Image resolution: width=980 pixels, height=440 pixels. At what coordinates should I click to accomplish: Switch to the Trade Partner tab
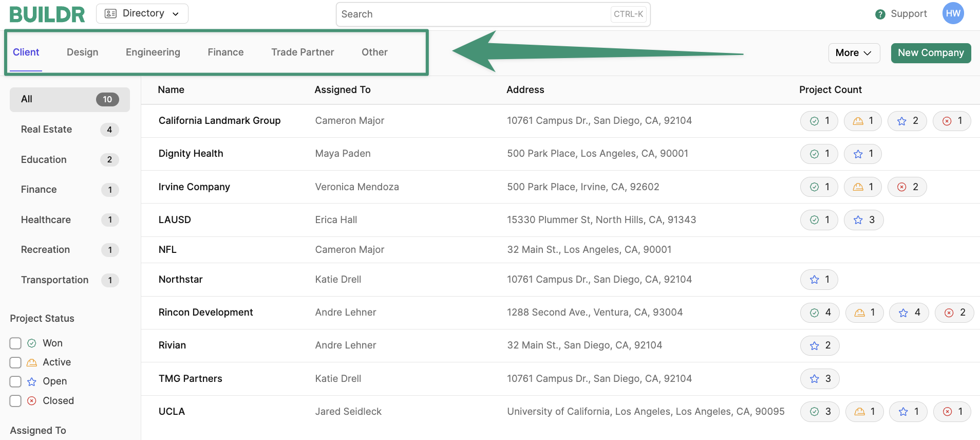[x=303, y=52]
